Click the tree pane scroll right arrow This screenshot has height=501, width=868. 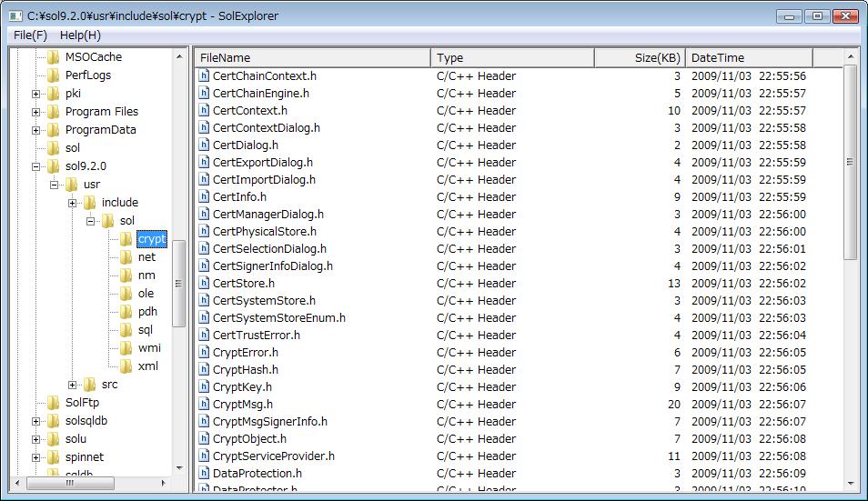point(163,483)
